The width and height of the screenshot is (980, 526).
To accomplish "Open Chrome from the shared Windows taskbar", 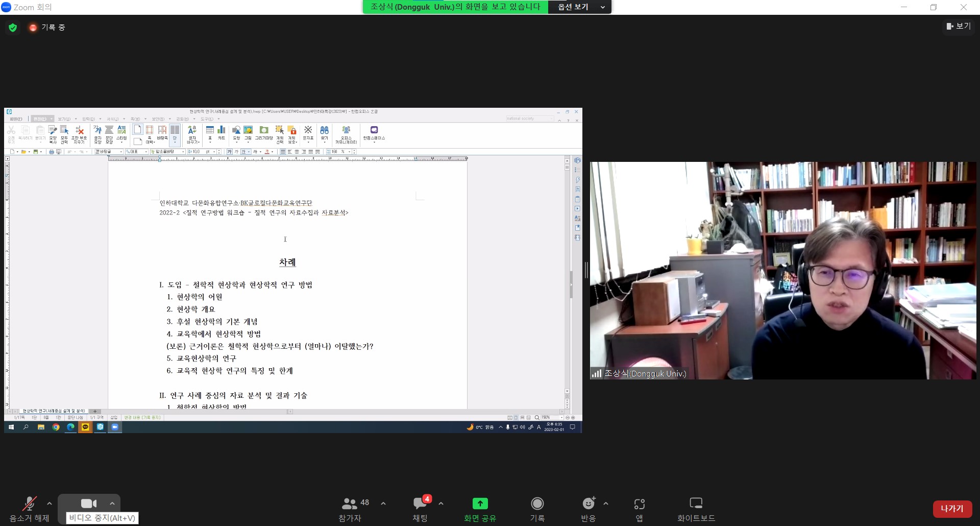I will pyautogui.click(x=56, y=427).
